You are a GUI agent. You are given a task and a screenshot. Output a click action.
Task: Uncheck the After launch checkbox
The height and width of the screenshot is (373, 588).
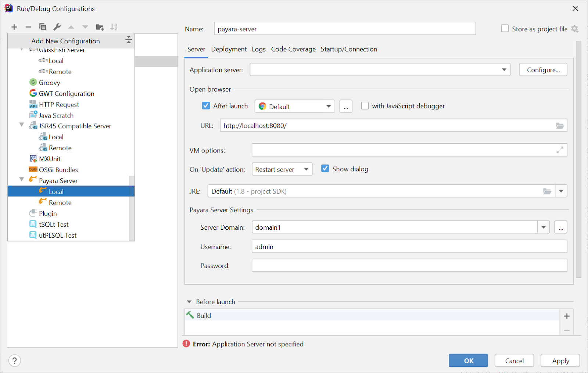point(206,105)
